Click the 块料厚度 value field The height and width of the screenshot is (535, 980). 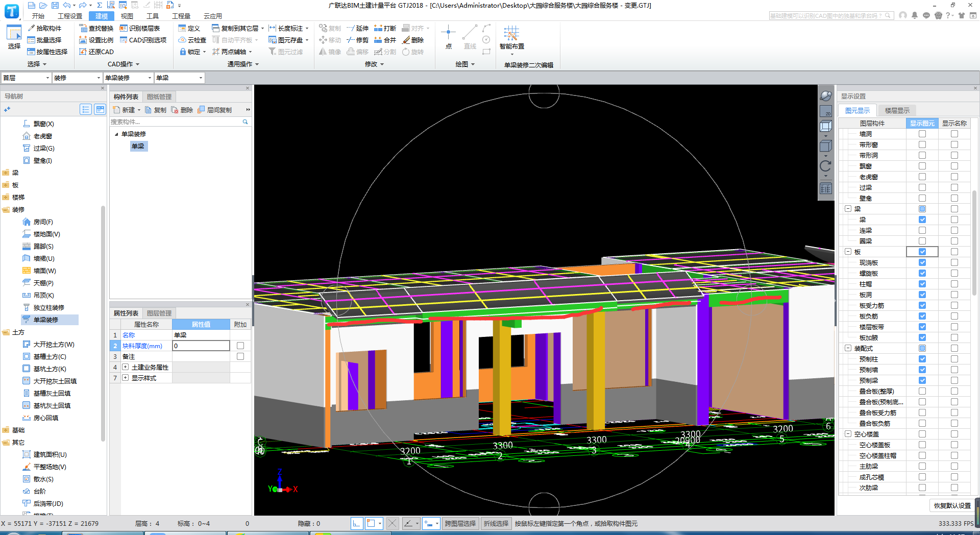(201, 346)
